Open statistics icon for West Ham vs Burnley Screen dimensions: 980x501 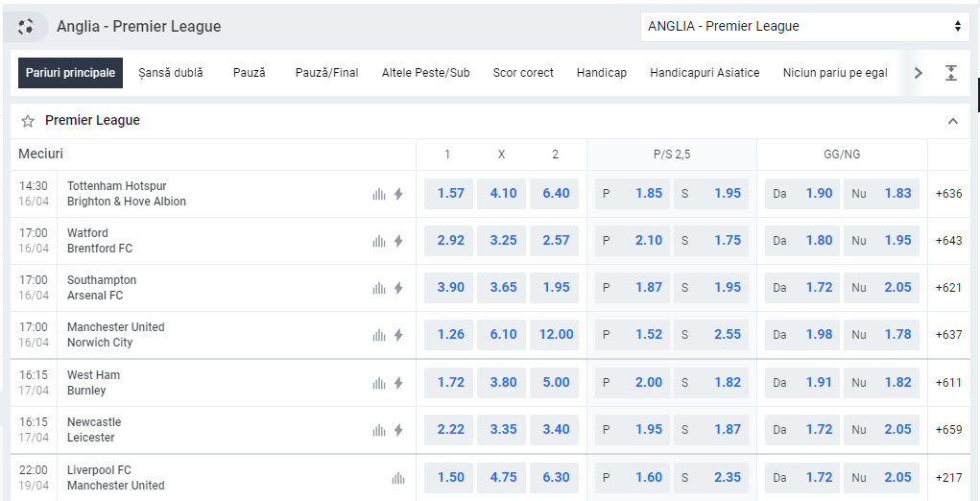[379, 383]
